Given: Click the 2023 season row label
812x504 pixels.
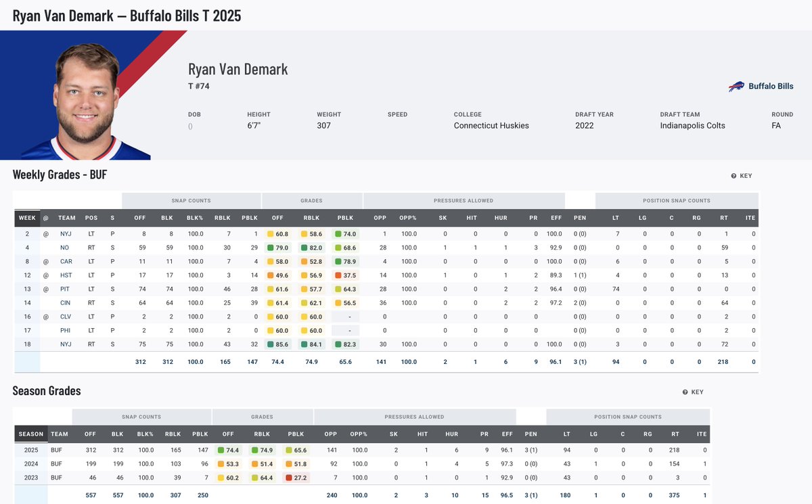Looking at the screenshot, I should (x=30, y=477).
